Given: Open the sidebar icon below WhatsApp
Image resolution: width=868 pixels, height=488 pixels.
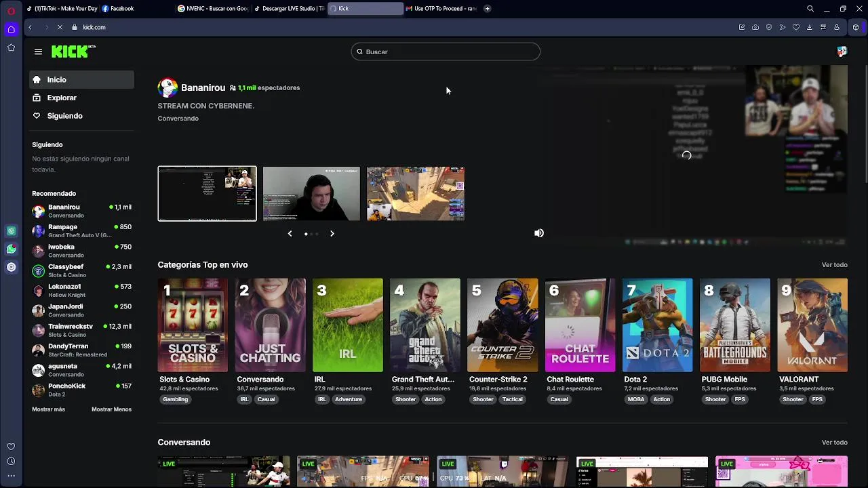Looking at the screenshot, I should pyautogui.click(x=11, y=267).
